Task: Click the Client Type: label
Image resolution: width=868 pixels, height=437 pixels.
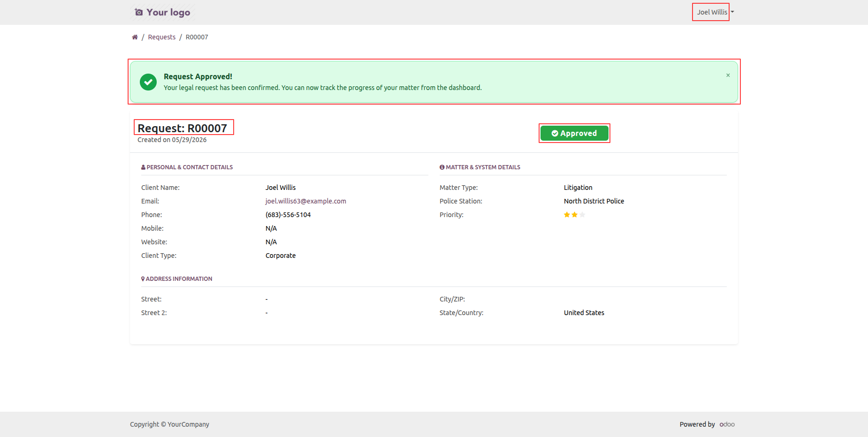Action: [159, 256]
